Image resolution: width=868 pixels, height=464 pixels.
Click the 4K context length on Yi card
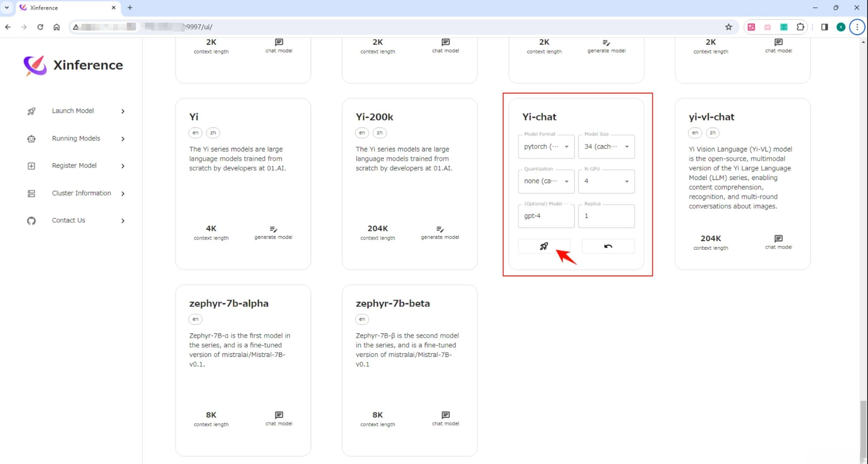point(211,229)
